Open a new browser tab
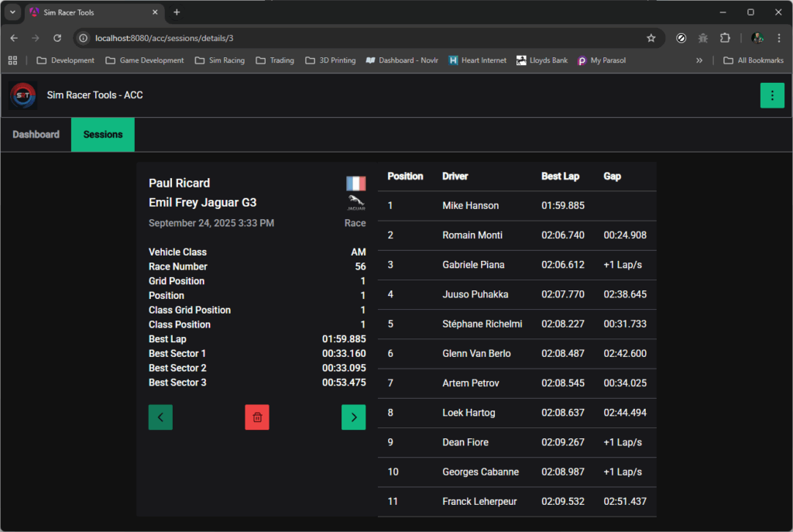Image resolution: width=793 pixels, height=532 pixels. coord(177,12)
